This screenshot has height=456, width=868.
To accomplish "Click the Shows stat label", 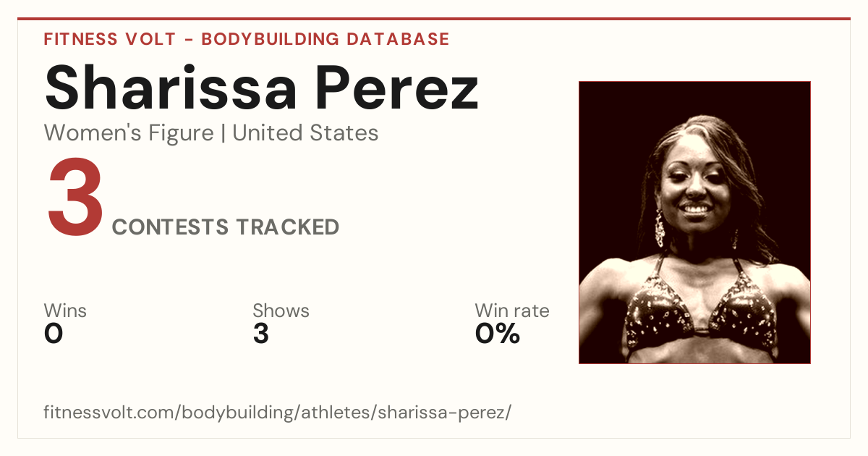I will [x=281, y=311].
